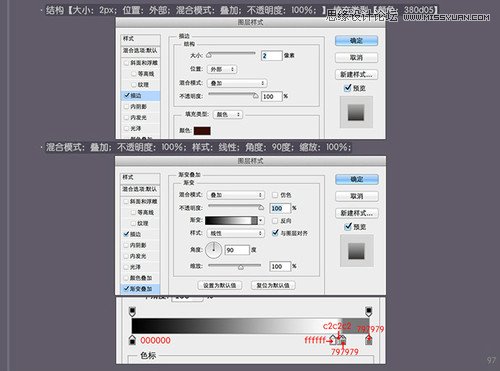
Task: Click the gradient editor's gradient bar
Action: (250, 326)
